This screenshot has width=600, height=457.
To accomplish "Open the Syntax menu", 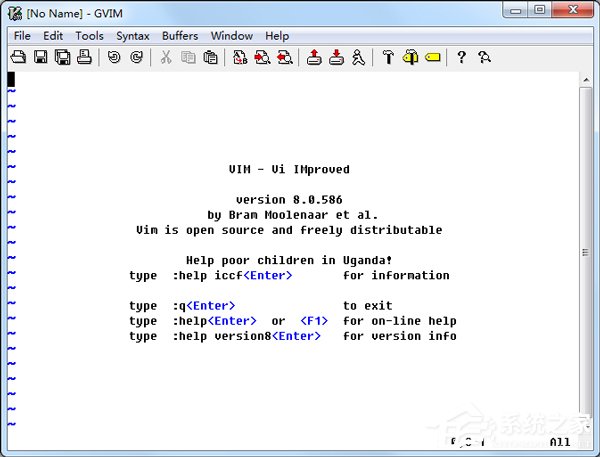I will [132, 36].
